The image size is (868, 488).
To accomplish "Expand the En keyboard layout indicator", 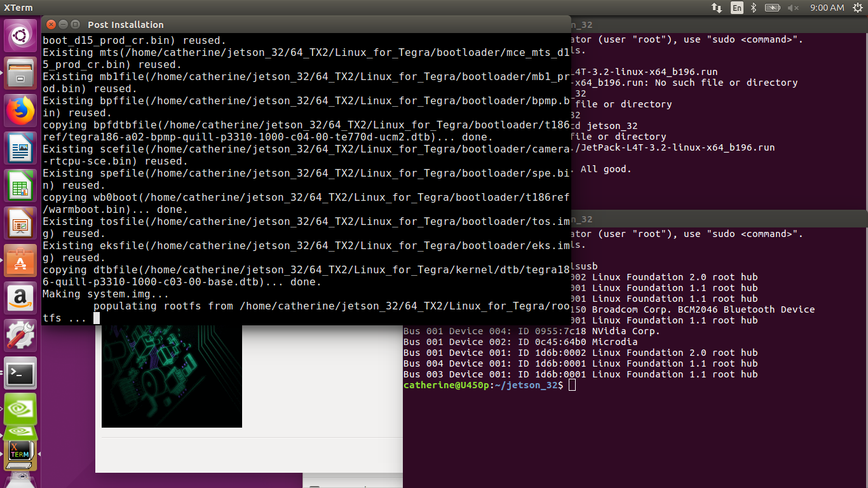I will [x=736, y=8].
